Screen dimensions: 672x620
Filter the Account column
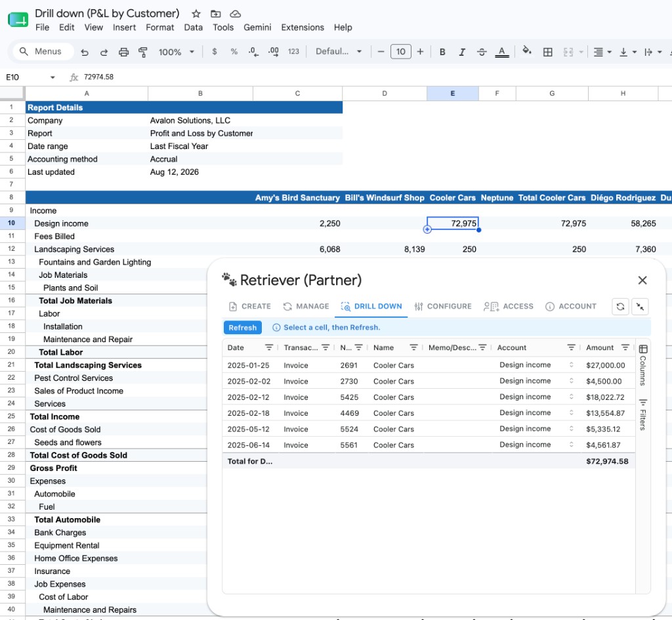click(x=572, y=347)
